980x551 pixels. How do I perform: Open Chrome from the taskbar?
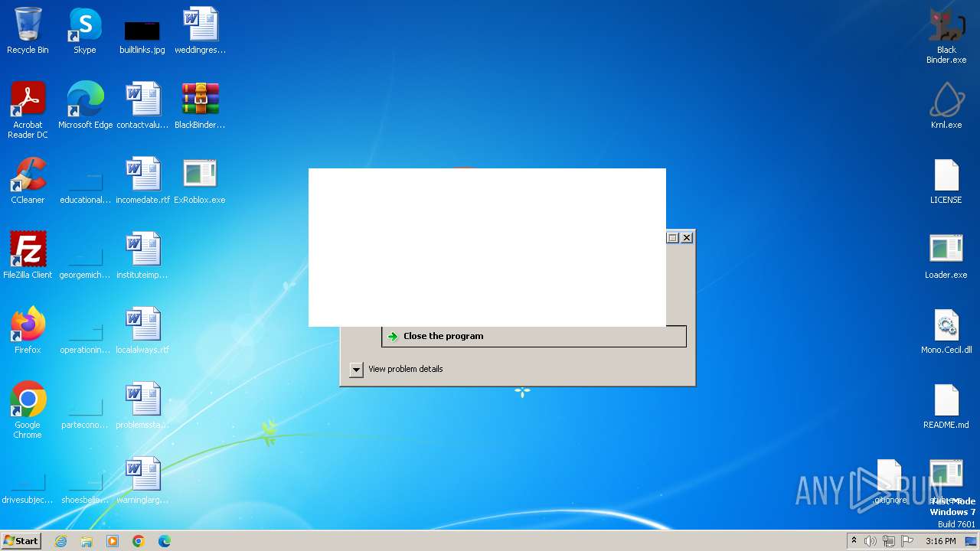[x=139, y=541]
